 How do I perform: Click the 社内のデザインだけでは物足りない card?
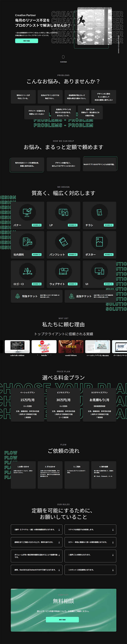[50, 97]
